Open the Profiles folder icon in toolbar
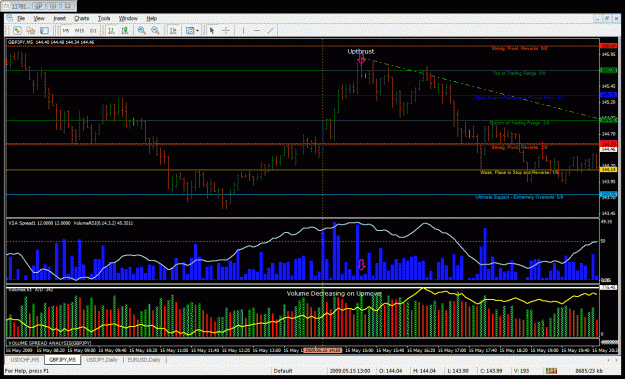Screen dimensions: 625x379 tap(31, 30)
